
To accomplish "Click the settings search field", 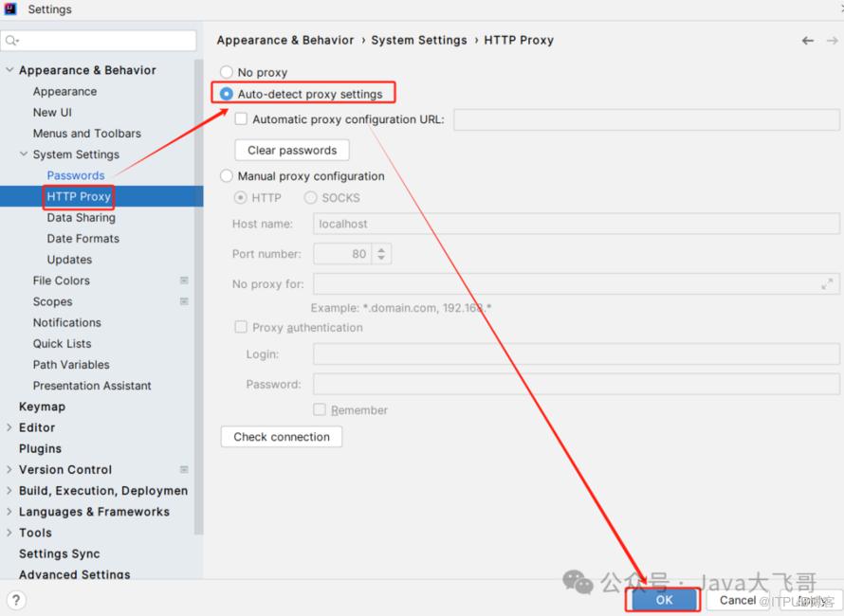I will pos(99,41).
